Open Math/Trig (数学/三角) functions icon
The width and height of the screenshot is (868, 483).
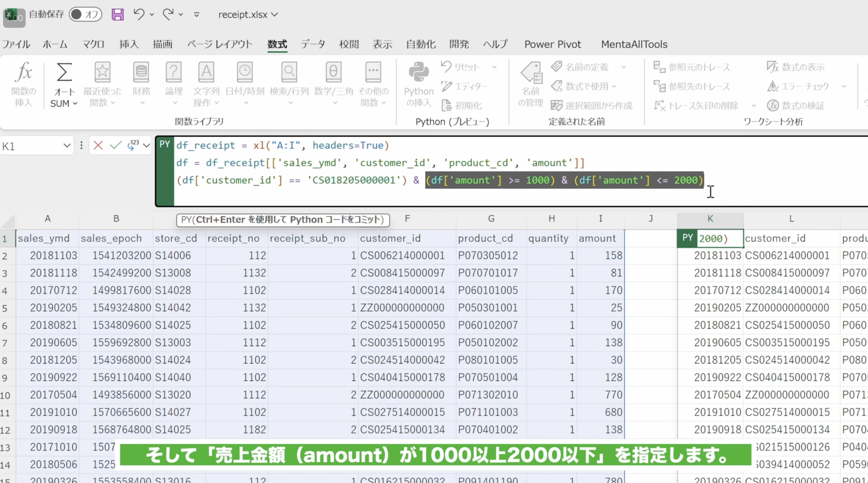pyautogui.click(x=333, y=72)
